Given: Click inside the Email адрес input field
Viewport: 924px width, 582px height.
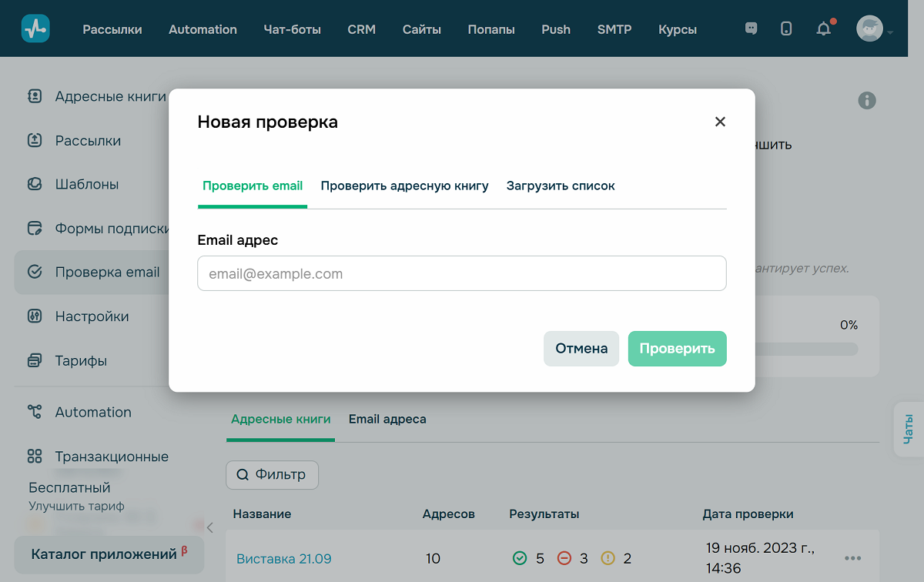Looking at the screenshot, I should pos(462,273).
